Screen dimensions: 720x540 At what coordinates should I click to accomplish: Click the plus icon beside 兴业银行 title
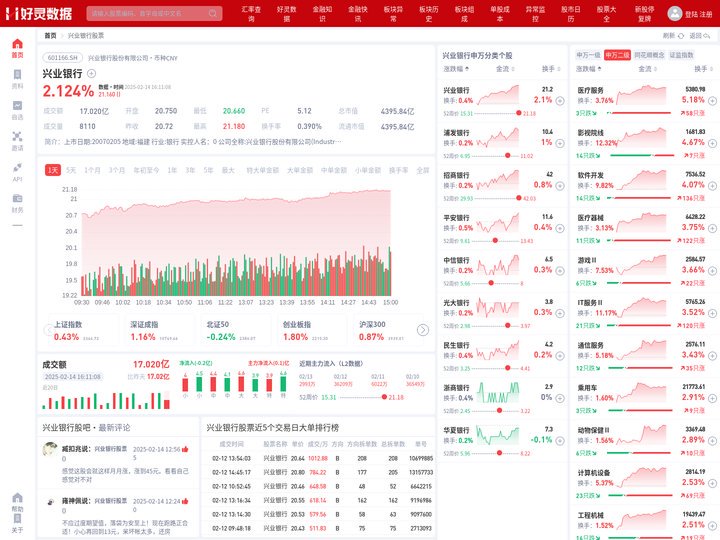point(91,73)
